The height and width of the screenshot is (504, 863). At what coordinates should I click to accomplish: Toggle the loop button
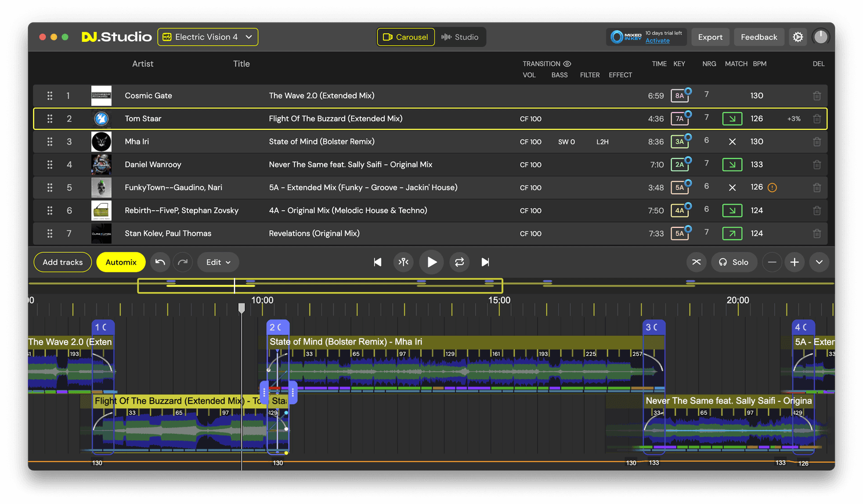459,262
